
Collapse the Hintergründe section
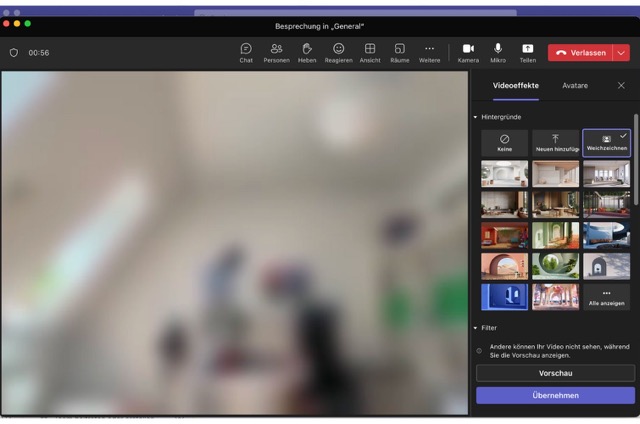pos(475,117)
